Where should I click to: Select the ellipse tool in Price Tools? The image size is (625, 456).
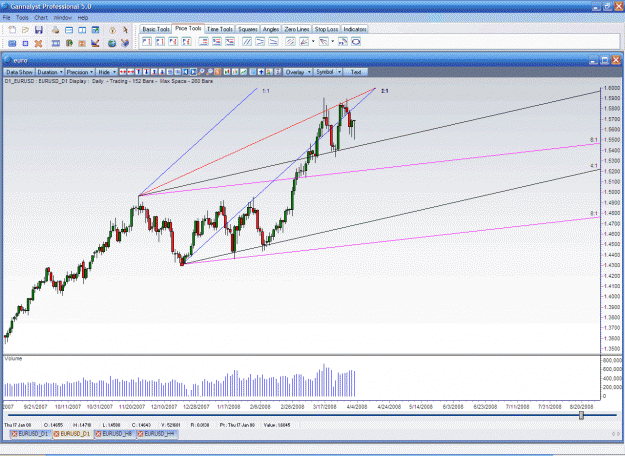pyautogui.click(x=356, y=42)
